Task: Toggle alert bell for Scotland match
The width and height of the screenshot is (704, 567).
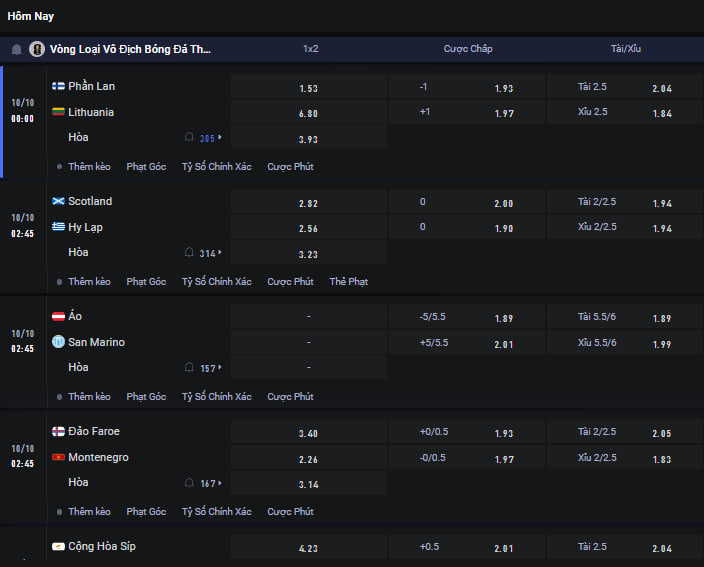Action: pyautogui.click(x=189, y=253)
